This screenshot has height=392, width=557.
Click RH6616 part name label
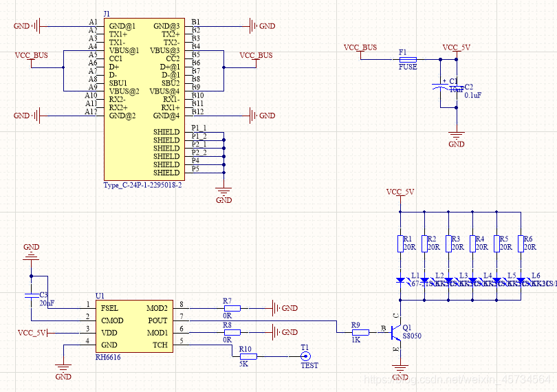[x=108, y=357]
